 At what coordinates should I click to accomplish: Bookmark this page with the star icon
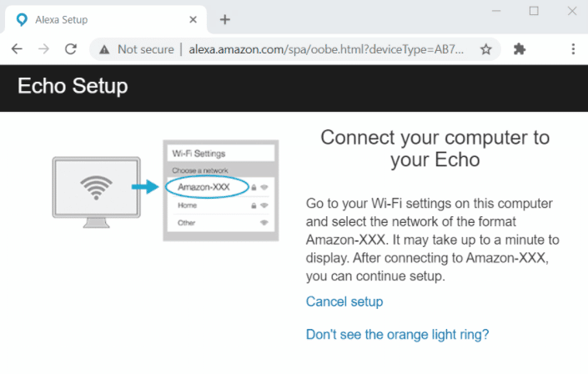point(485,49)
